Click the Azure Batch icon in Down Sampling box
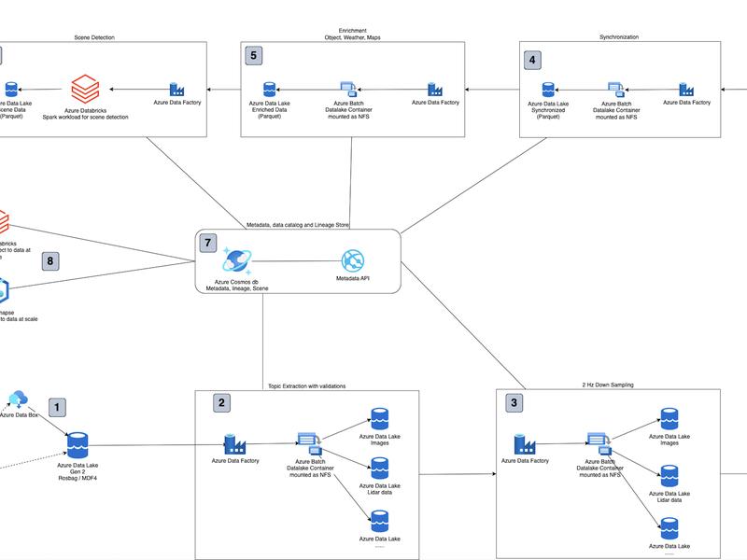 click(599, 444)
